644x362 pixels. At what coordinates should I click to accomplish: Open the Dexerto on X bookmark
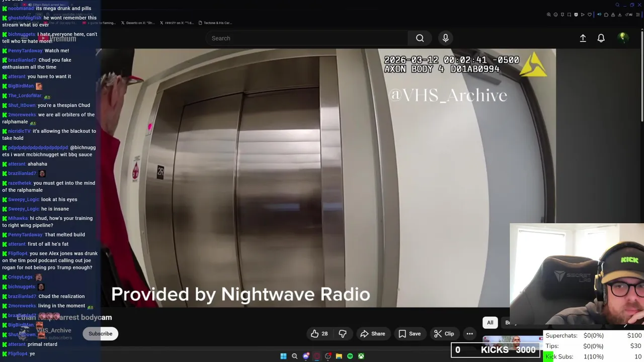137,23
